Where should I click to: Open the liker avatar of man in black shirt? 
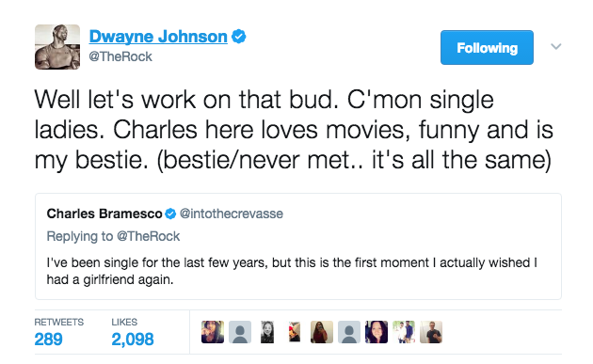(431, 332)
